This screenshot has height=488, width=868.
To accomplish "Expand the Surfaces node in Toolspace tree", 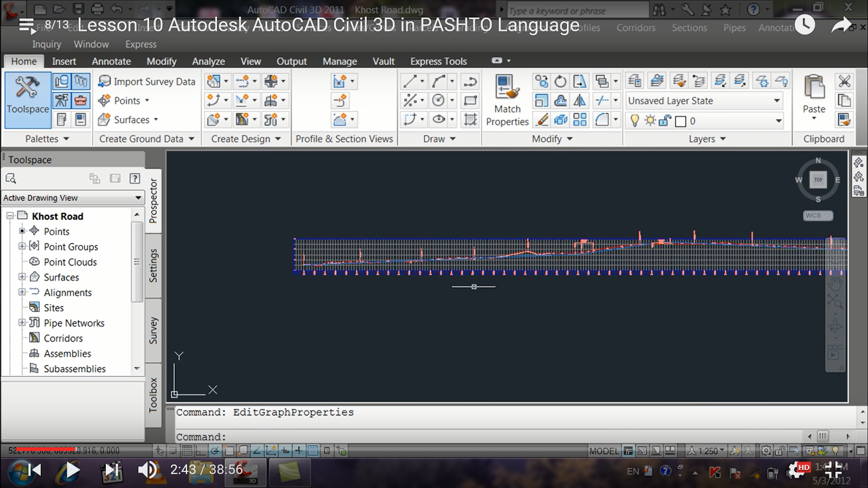I will (21, 277).
